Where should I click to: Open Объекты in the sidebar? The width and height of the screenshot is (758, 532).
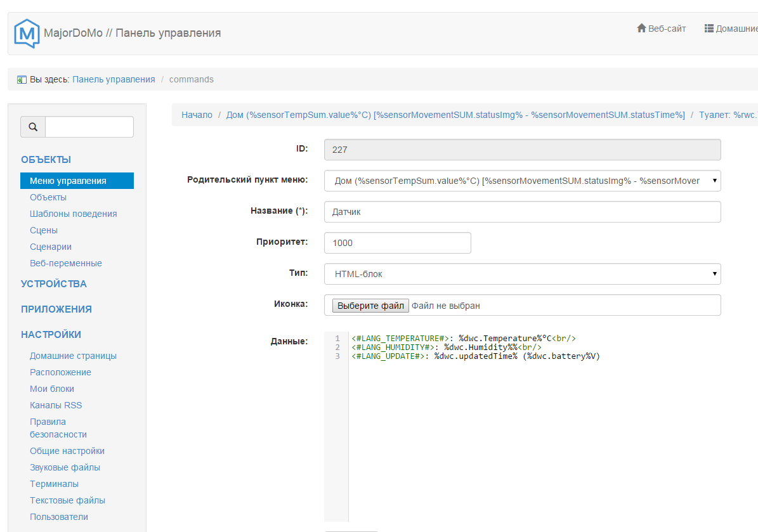48,197
